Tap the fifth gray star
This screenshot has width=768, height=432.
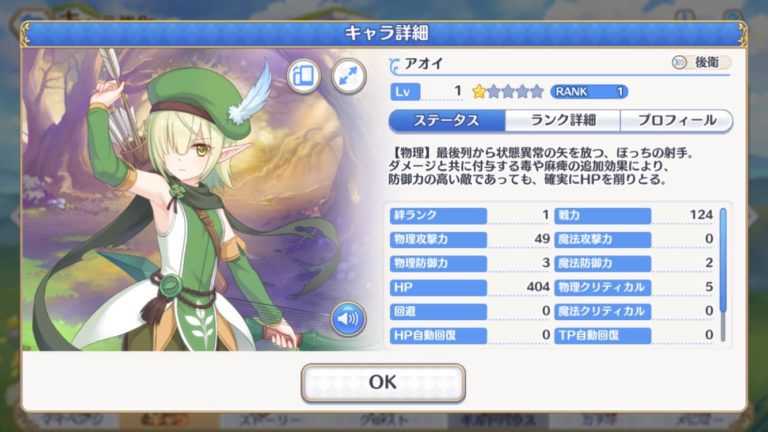537,92
